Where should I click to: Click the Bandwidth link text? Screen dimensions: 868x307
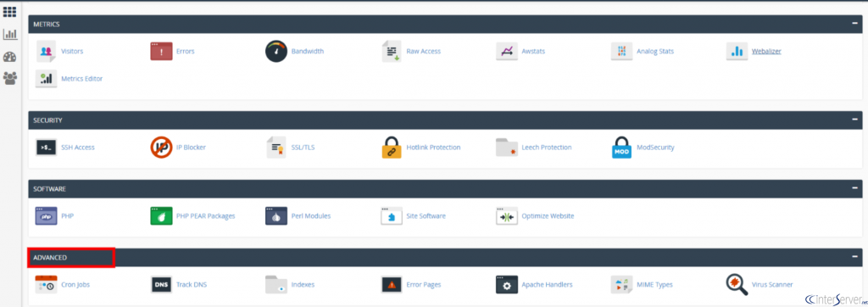click(x=307, y=51)
